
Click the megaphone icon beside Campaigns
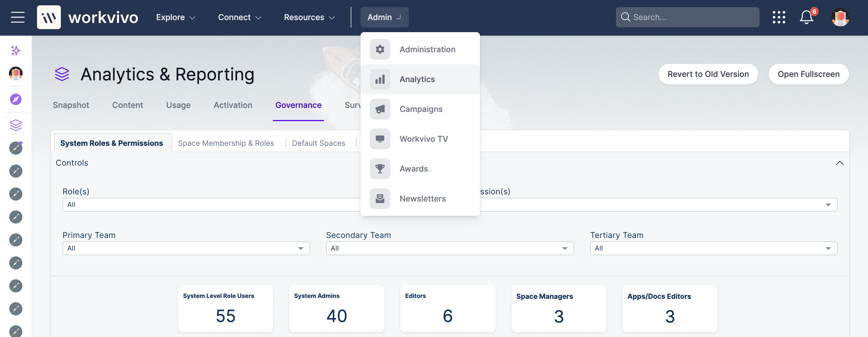point(380,109)
